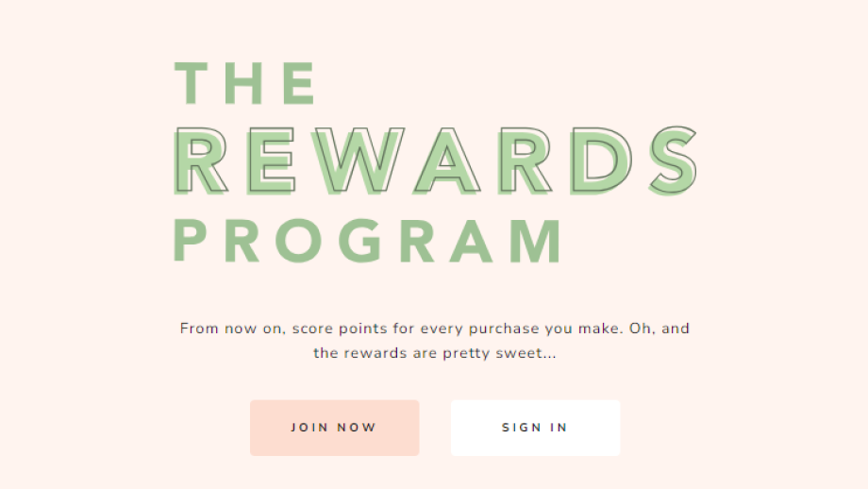Open the SIGN IN button
Image resolution: width=868 pixels, height=489 pixels.
[x=535, y=428]
